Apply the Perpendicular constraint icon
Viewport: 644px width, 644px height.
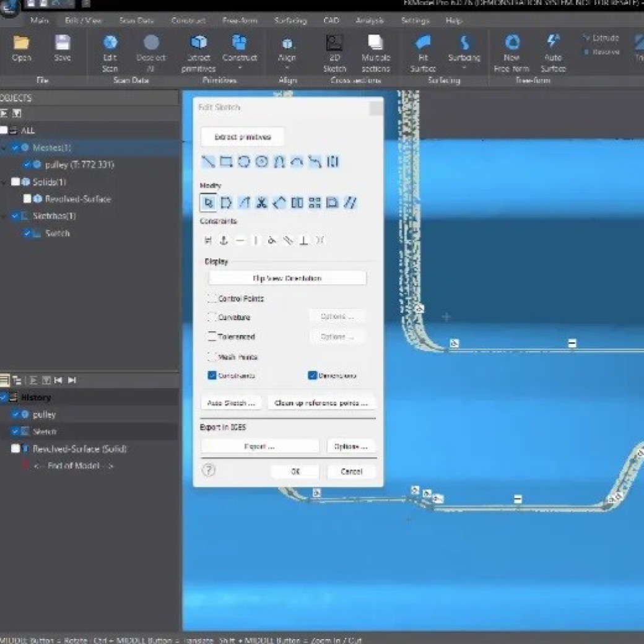303,240
